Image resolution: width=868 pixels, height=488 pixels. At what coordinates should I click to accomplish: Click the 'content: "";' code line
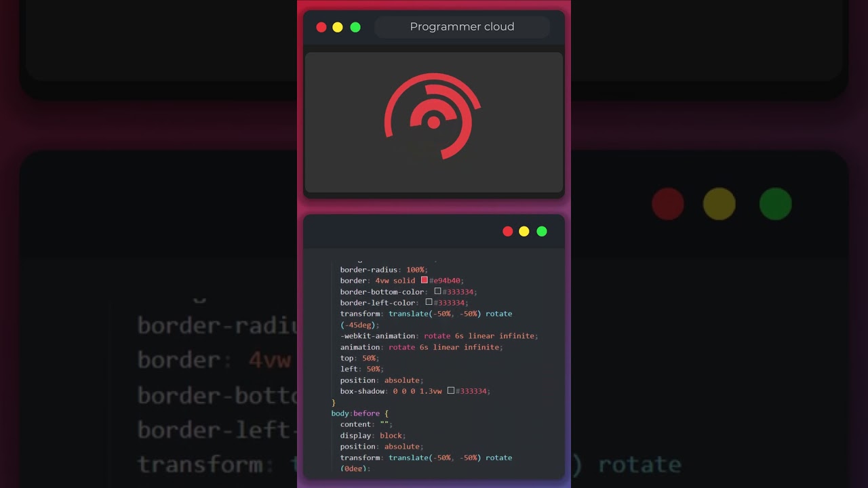click(x=366, y=424)
